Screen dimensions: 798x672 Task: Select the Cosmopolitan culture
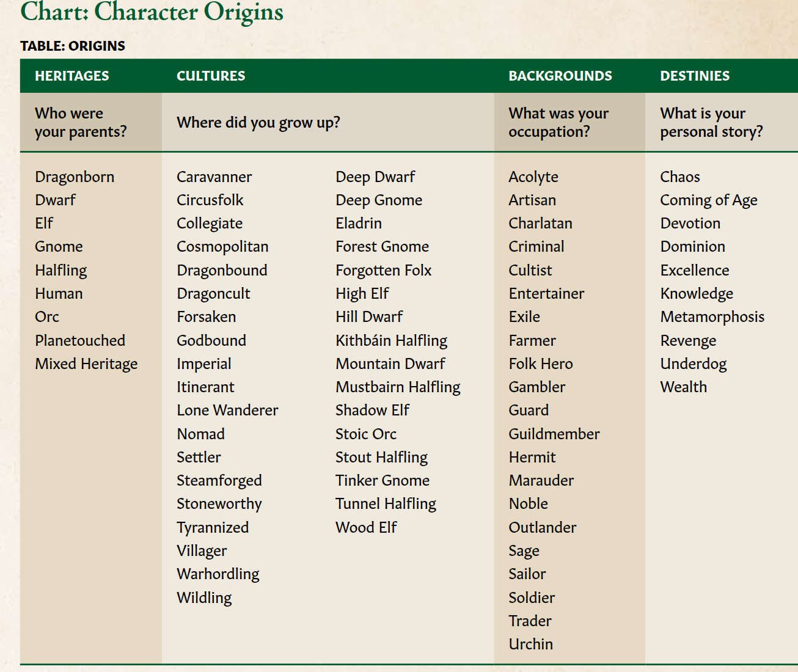point(222,247)
